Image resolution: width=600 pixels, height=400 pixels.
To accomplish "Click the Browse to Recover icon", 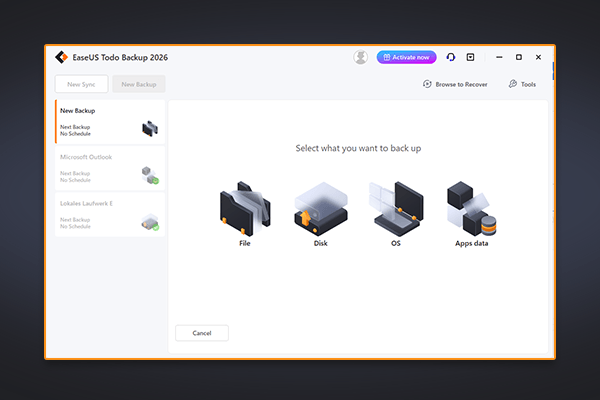I will 427,84.
